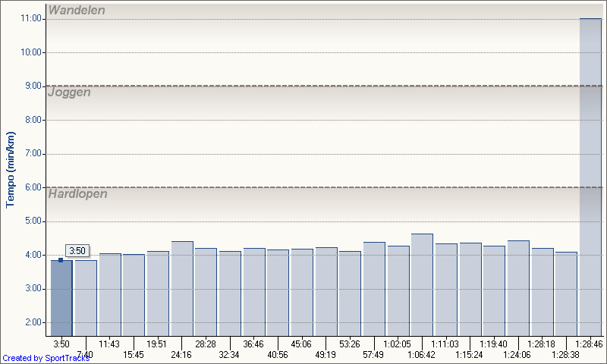Open the Created by SportTracks link
607x364 pixels.
coord(46,358)
